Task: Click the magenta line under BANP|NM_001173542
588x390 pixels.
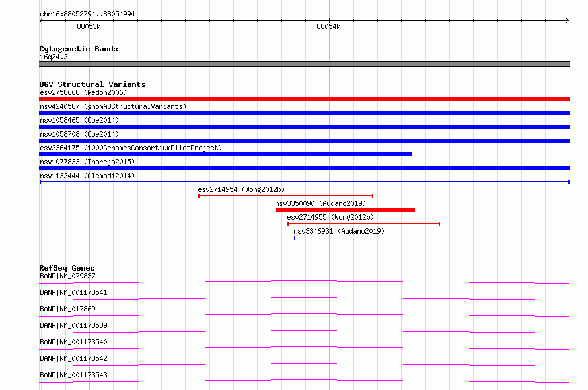Action: pos(304,364)
